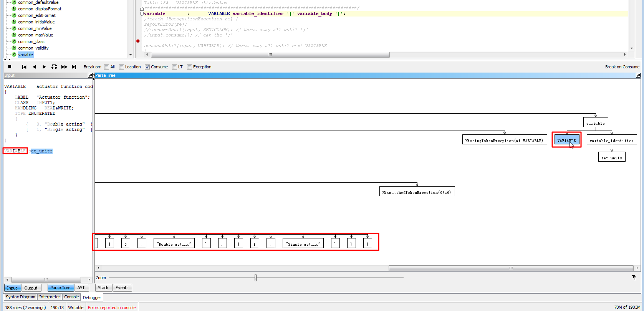Select the common_class rule
This screenshot has width=644, height=311.
click(31, 41)
